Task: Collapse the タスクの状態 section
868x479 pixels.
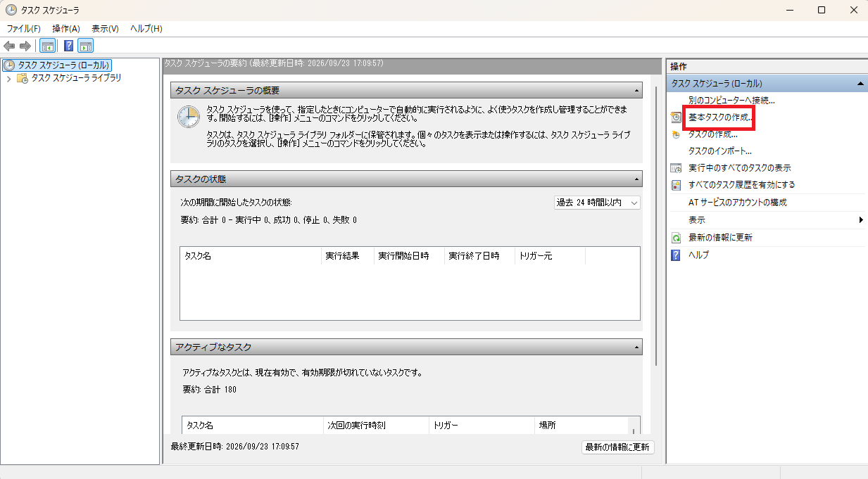Action: click(x=636, y=179)
